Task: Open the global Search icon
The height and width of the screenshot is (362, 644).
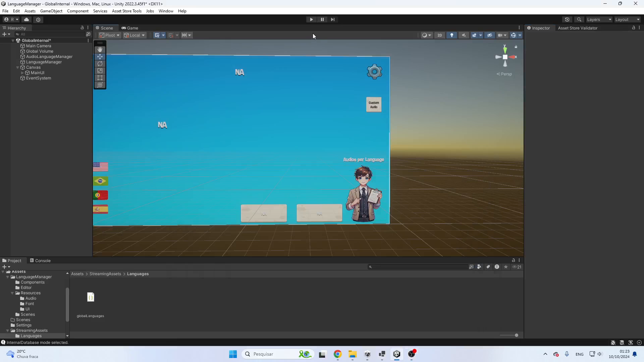Action: [579, 19]
